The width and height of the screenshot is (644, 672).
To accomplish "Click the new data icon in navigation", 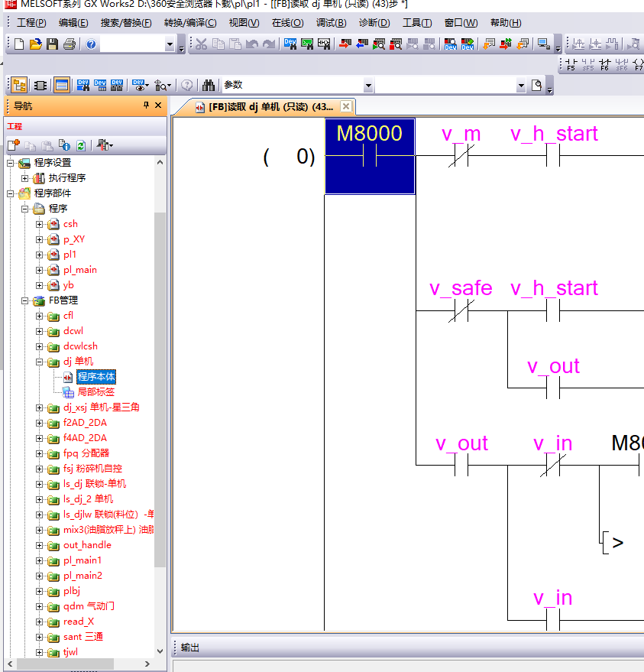I will click(14, 144).
